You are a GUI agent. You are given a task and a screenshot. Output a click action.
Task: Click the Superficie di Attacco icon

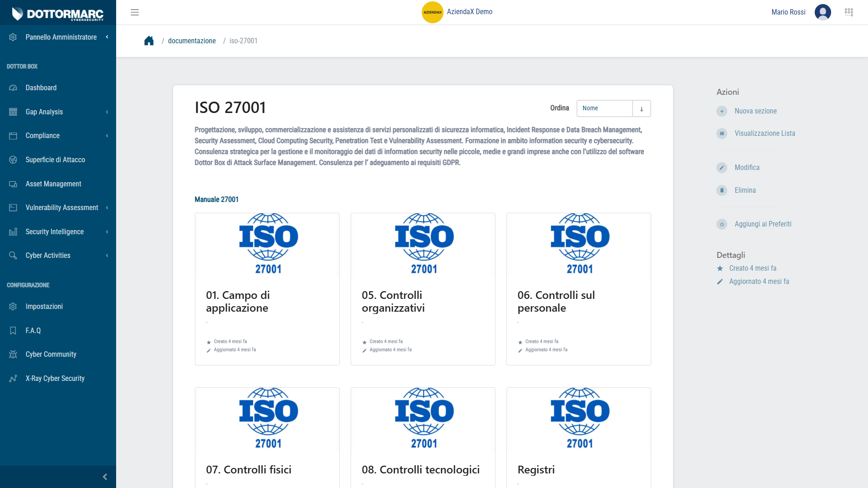coord(13,160)
